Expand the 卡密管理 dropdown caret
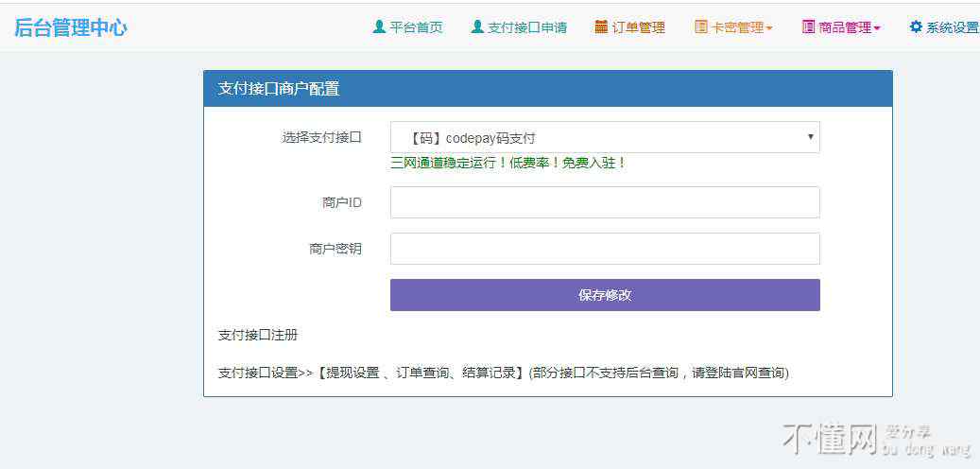The width and height of the screenshot is (980, 469). [x=769, y=28]
